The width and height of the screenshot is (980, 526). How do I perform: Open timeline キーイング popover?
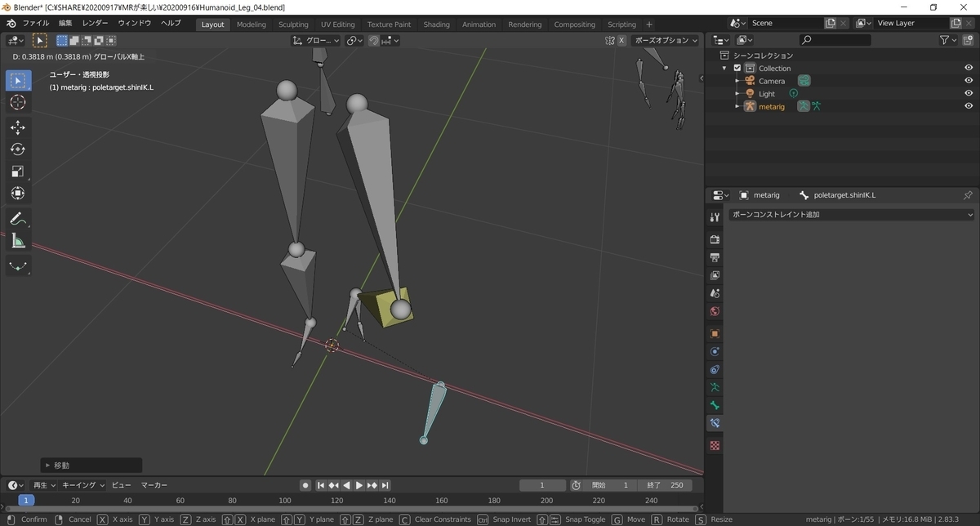click(x=84, y=485)
